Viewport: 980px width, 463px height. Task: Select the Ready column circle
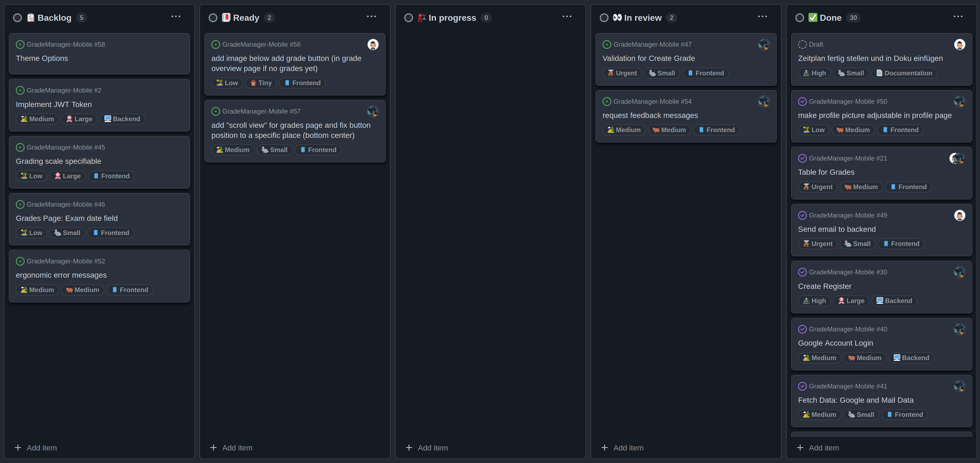(x=213, y=18)
